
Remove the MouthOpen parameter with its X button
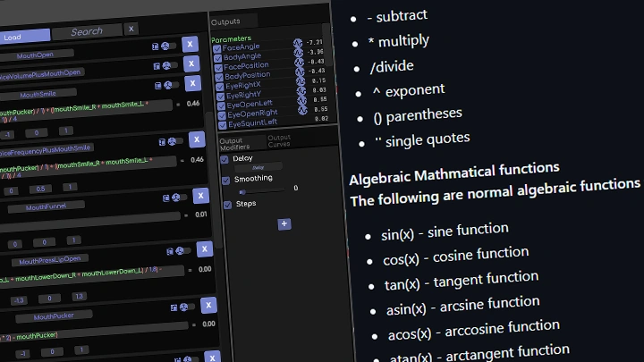190,45
